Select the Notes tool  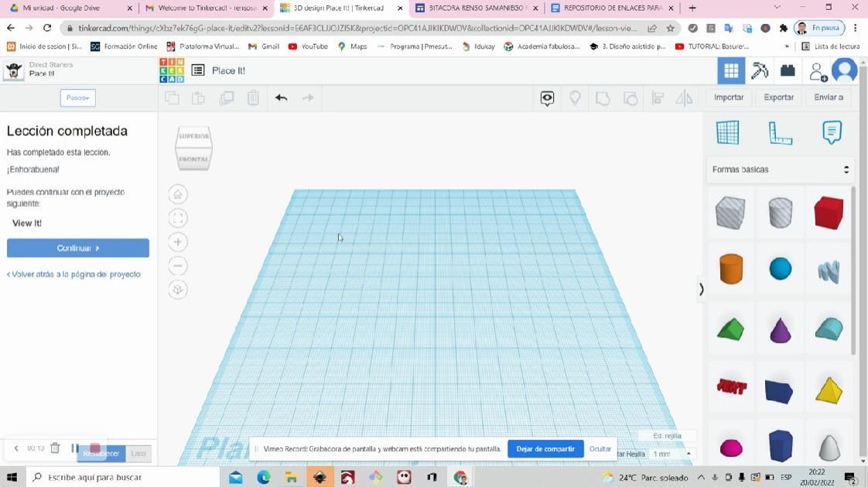832,132
